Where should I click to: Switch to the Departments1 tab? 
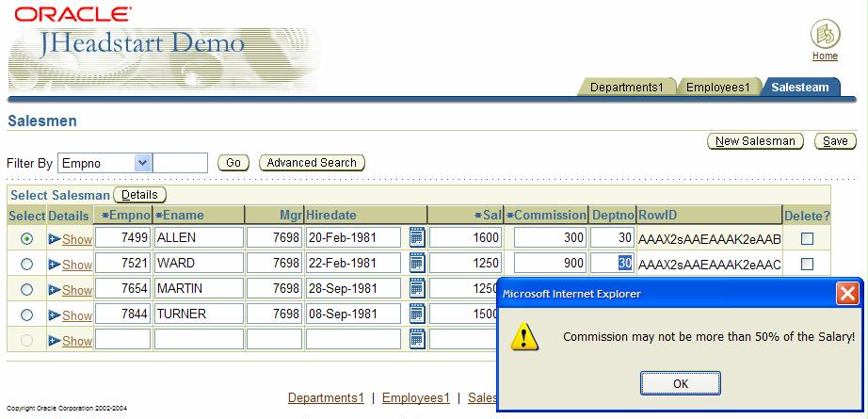(627, 87)
